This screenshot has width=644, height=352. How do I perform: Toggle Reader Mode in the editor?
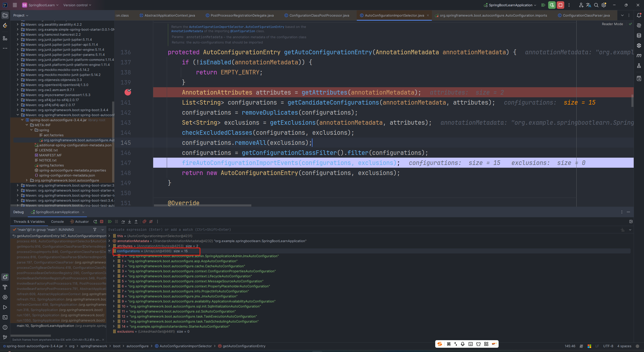pos(612,24)
